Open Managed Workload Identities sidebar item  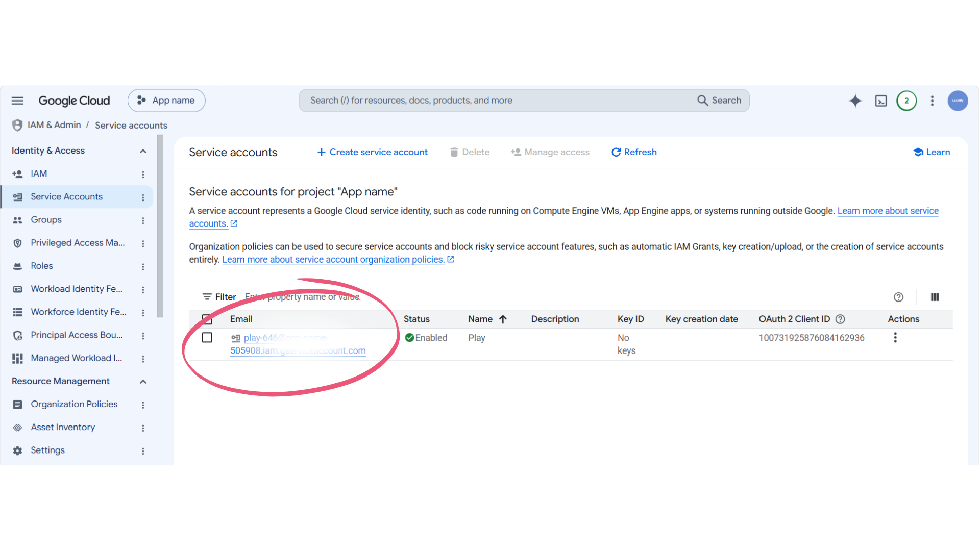77,358
